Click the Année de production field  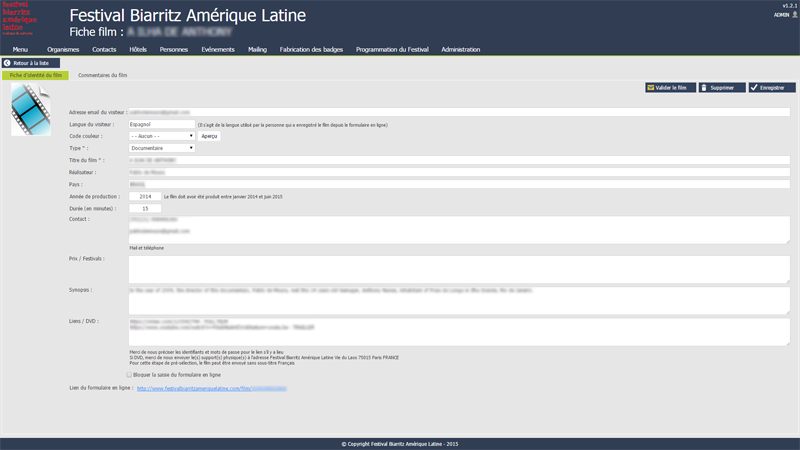[x=144, y=197]
